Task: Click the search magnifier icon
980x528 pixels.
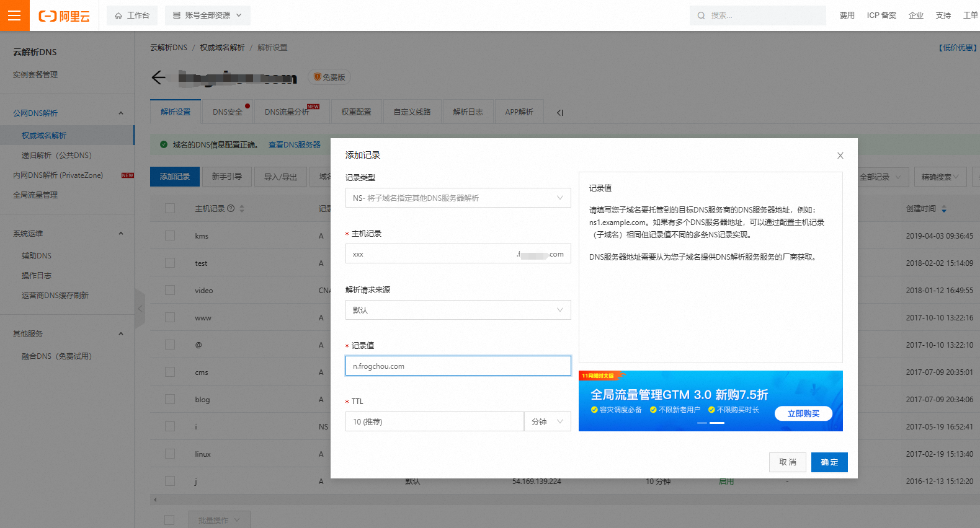Action: [x=701, y=15]
